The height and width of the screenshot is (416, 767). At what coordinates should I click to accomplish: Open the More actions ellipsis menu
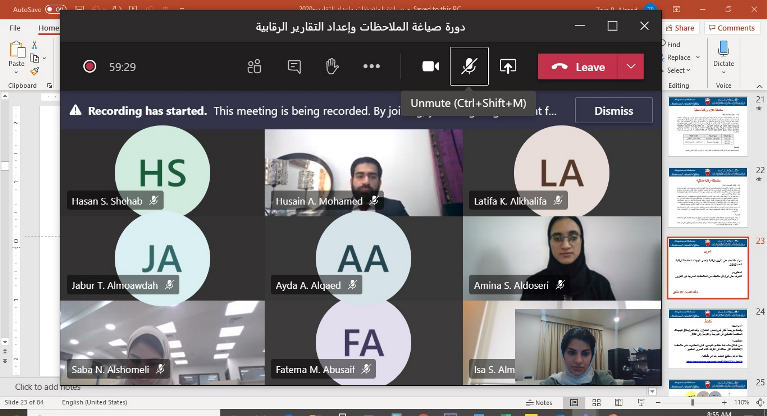coord(372,67)
